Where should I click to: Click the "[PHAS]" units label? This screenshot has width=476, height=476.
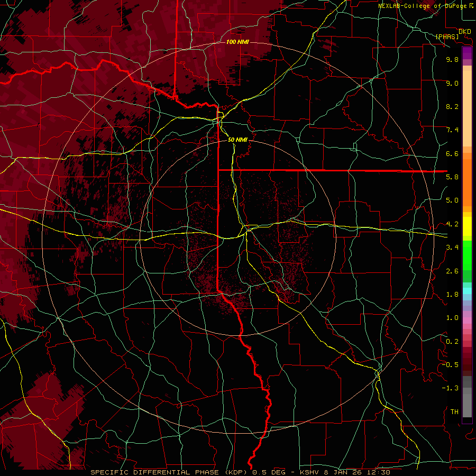pos(447,37)
